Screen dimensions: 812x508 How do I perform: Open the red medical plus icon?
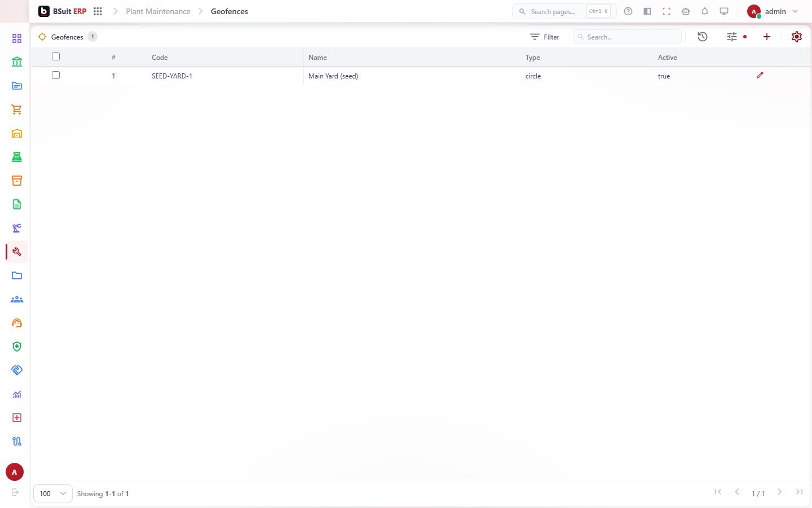tap(17, 418)
